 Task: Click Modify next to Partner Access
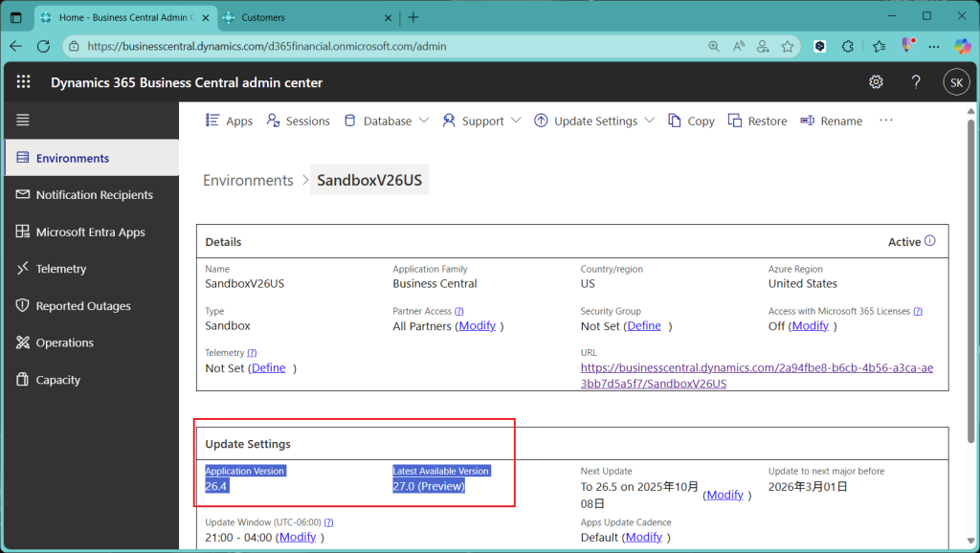pos(478,325)
